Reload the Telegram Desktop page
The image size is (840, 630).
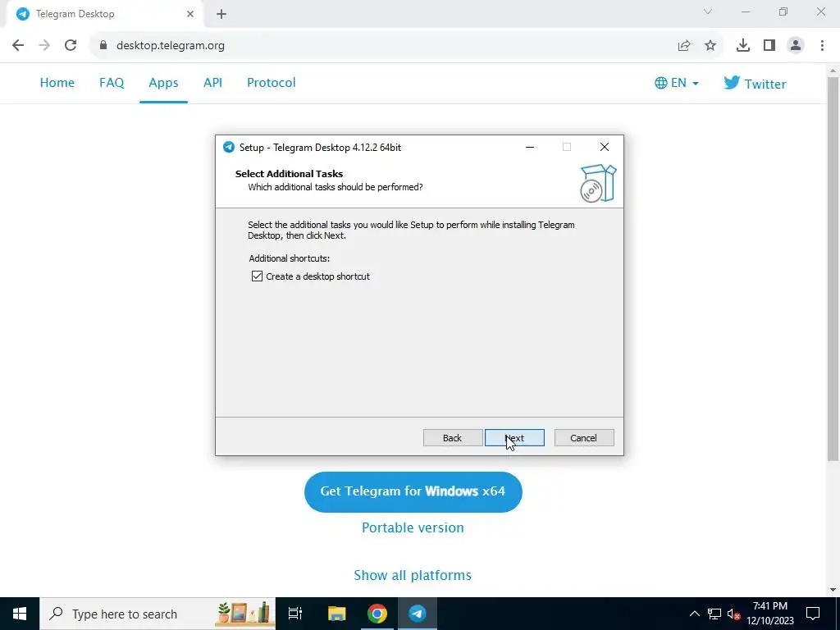[x=71, y=46]
